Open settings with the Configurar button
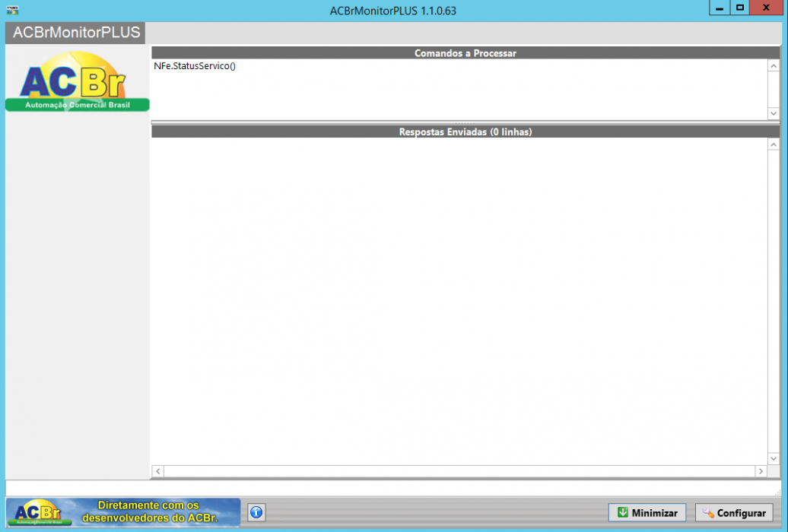This screenshot has width=788, height=532. coord(734,513)
